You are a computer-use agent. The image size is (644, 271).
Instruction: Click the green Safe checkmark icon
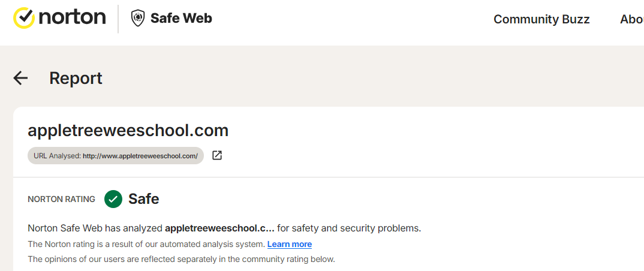point(113,199)
